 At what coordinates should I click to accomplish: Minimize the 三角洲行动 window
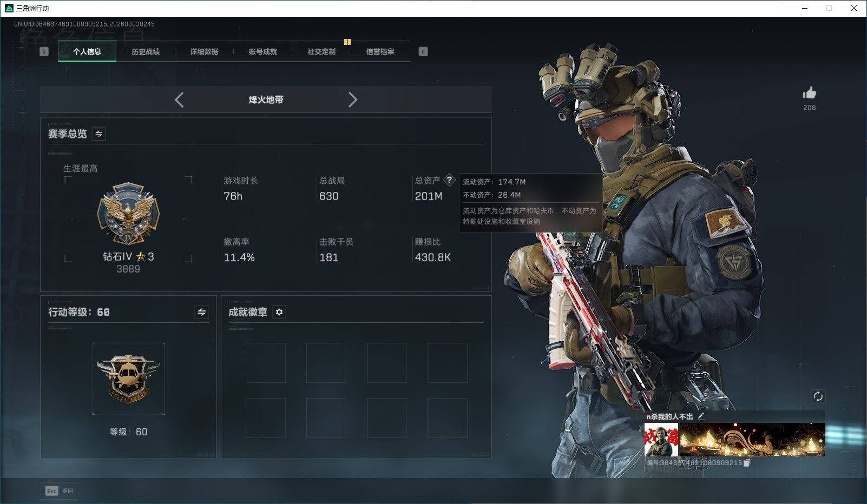point(804,8)
